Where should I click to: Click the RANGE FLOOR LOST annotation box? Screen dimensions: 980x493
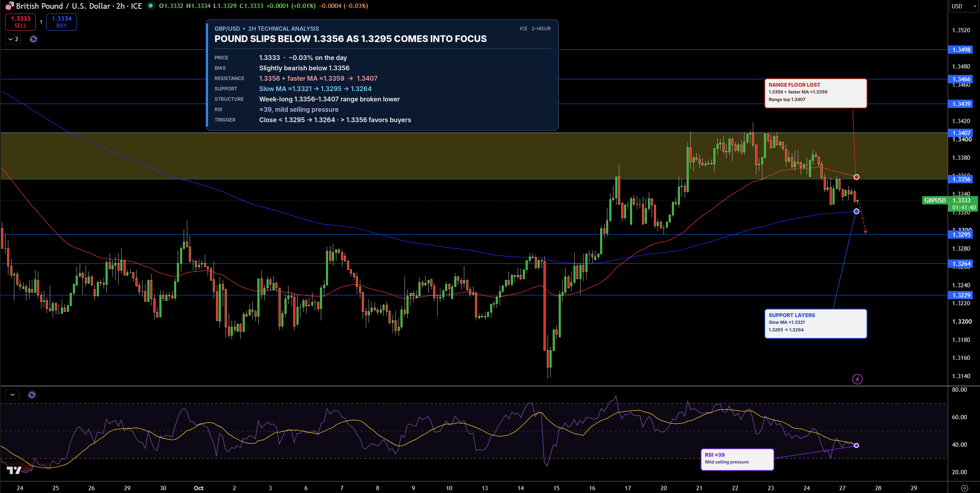(x=815, y=93)
